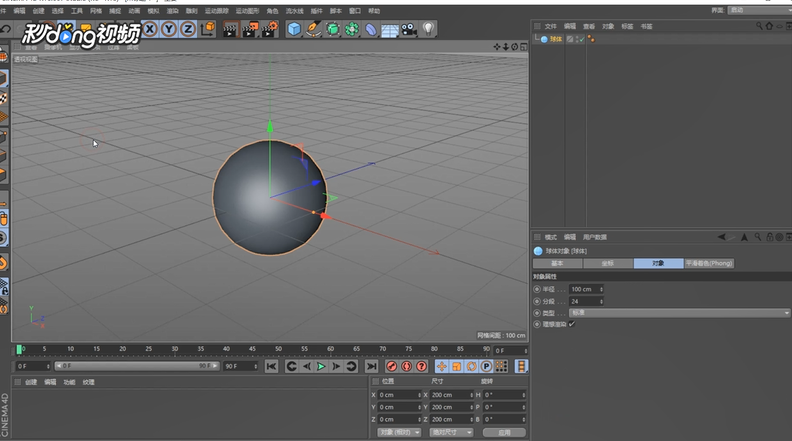
Task: Switch to the Phong shading tab
Action: (709, 263)
